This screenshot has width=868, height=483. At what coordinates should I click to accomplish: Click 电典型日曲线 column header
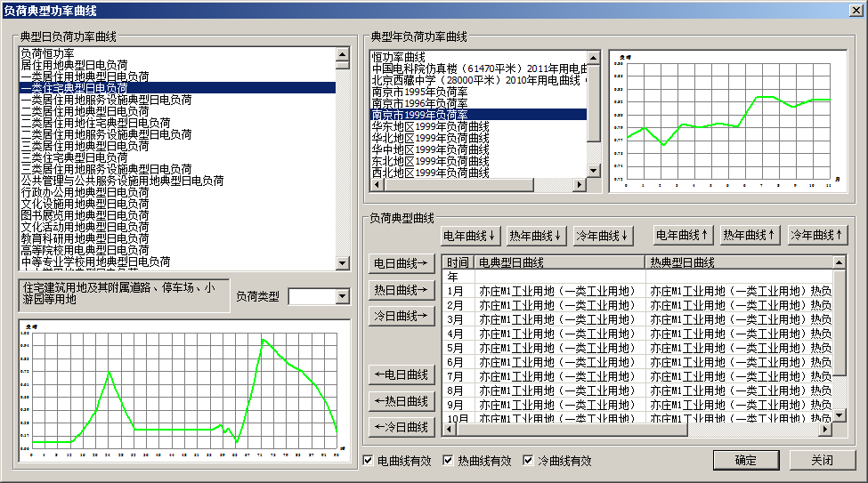[559, 263]
